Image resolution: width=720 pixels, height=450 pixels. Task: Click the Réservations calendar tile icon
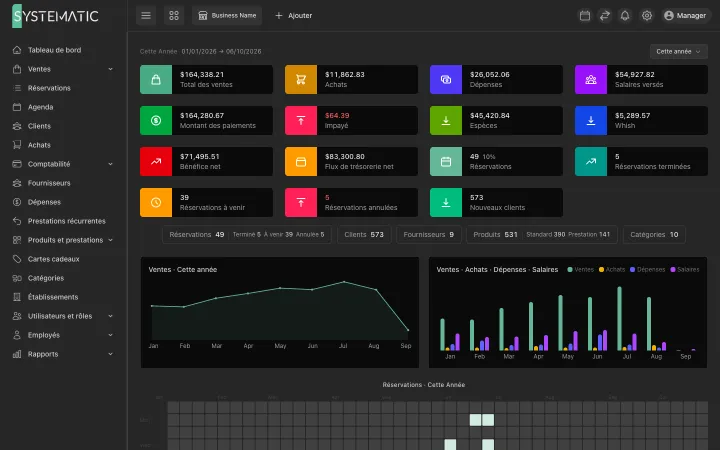(446, 162)
